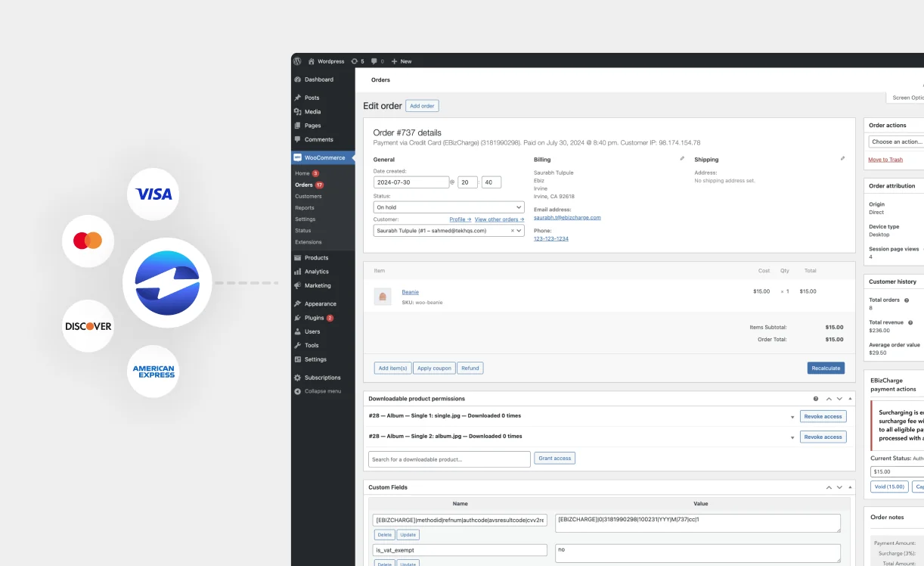Open the Orders submenu item
The width and height of the screenshot is (924, 566).
[x=304, y=185]
